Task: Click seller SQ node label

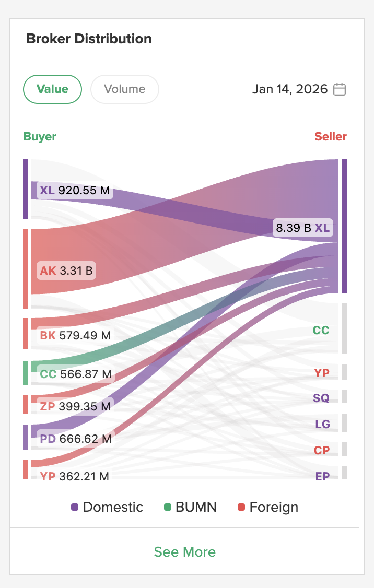Action: (x=321, y=398)
